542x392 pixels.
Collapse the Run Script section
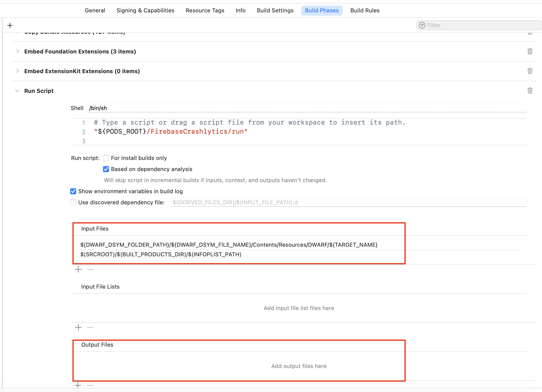coord(17,91)
